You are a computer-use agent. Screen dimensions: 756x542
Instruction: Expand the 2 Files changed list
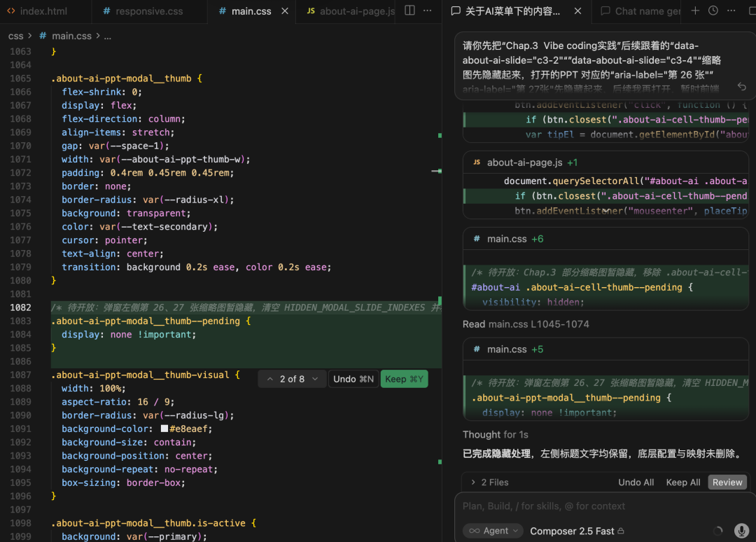489,482
